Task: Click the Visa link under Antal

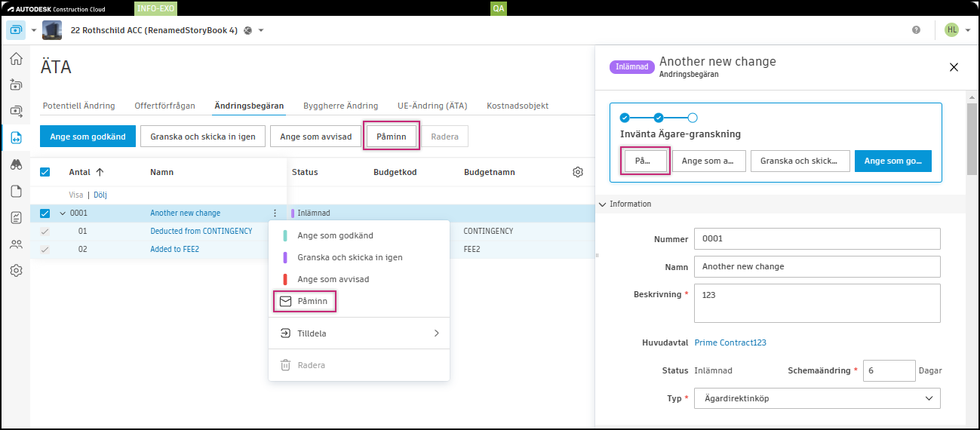Action: [76, 195]
